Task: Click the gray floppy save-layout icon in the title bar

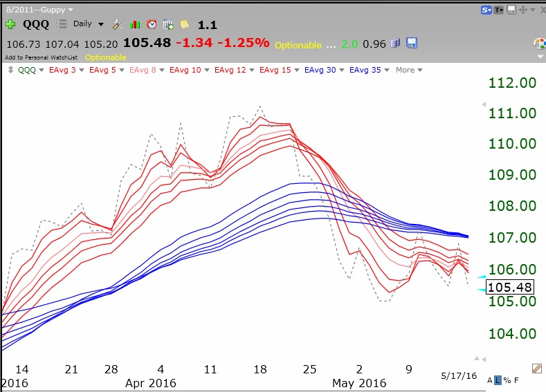Action: 511,10
